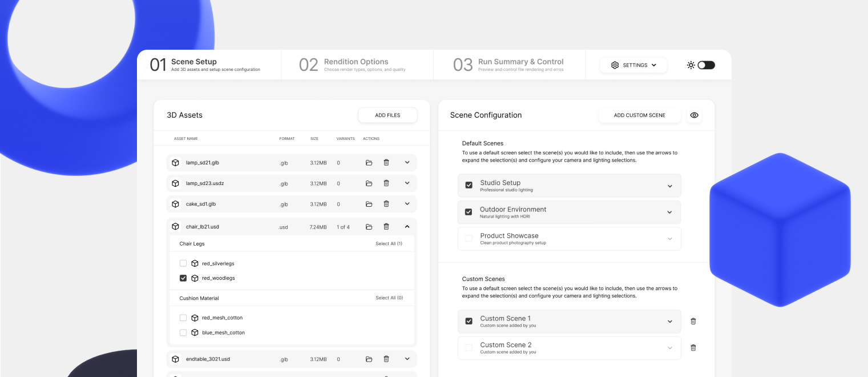
Task: Delete the lamp_sd23.usdz asset
Action: pyautogui.click(x=386, y=183)
